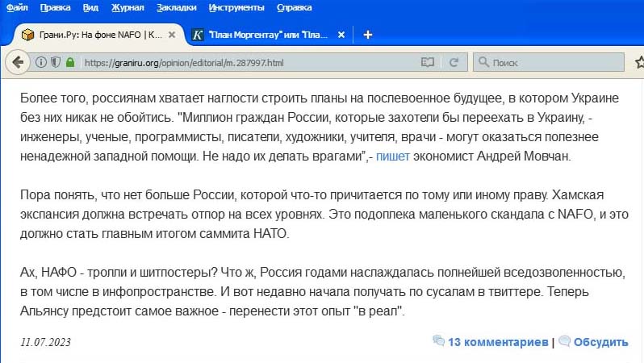Click the paragraph starting with Ах, НАФО
The image size is (644, 363).
click(x=323, y=291)
